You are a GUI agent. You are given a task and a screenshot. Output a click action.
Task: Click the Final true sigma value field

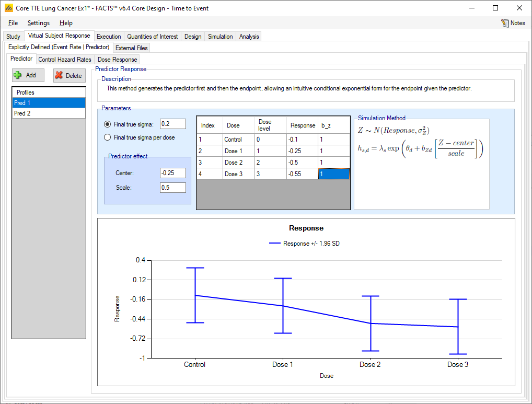(x=172, y=124)
